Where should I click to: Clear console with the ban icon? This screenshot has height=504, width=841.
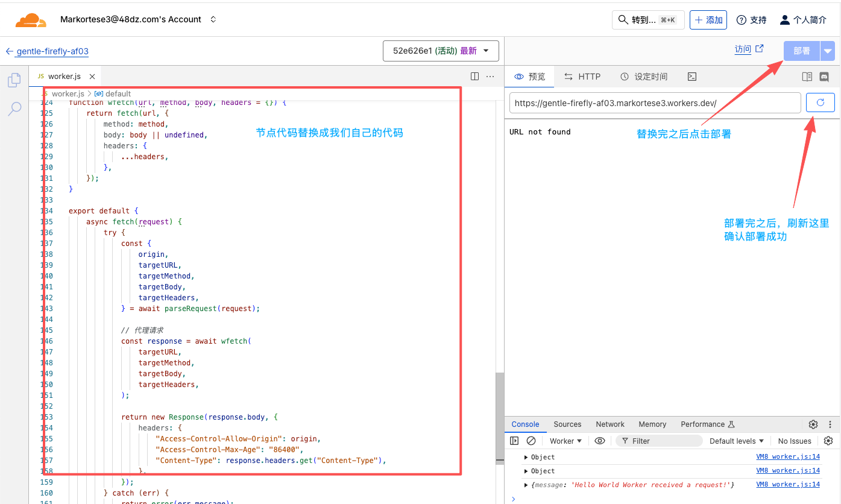[531, 441]
